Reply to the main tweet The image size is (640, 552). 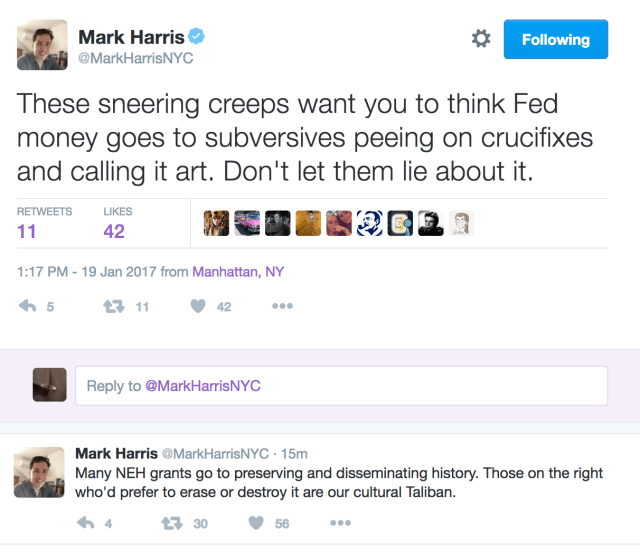point(27,306)
